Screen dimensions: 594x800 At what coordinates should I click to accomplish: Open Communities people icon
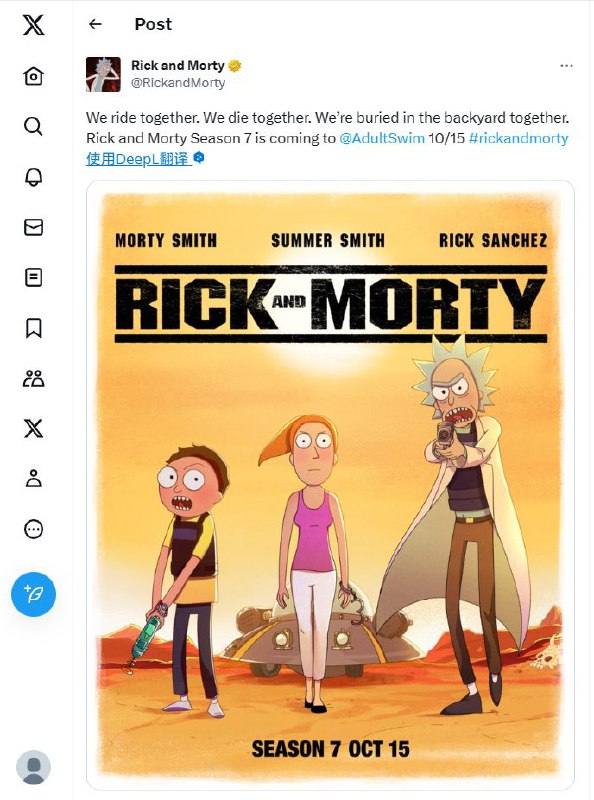pyautogui.click(x=34, y=379)
